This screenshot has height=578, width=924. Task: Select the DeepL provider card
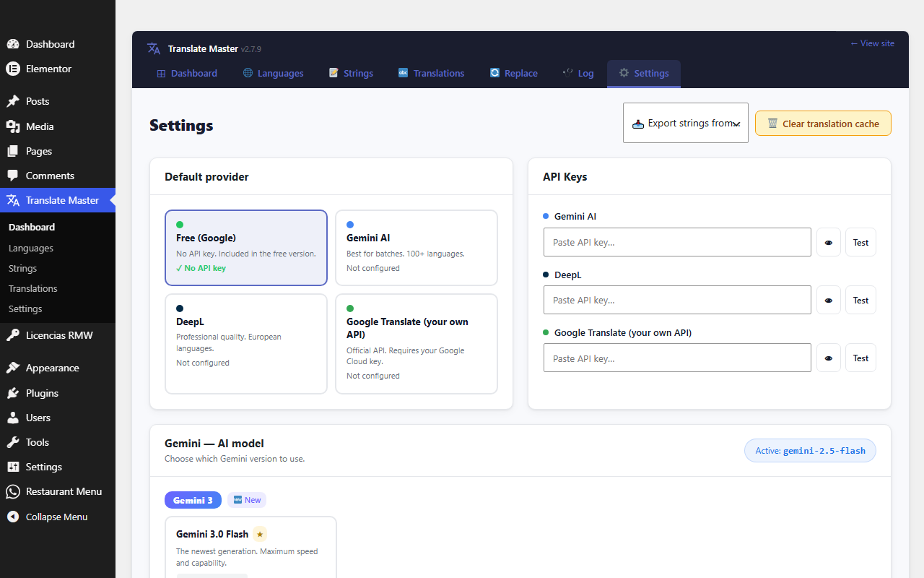pos(246,344)
